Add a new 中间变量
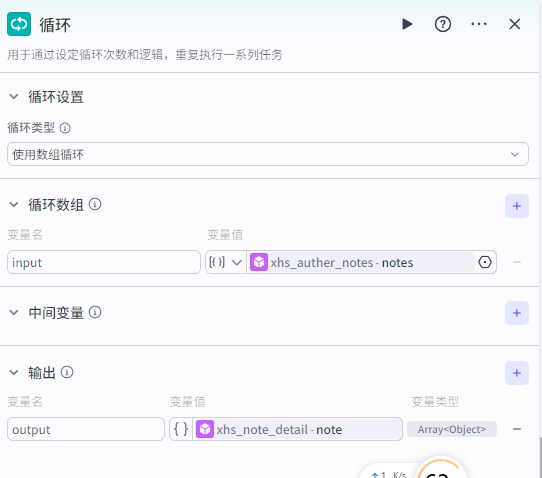 point(516,313)
